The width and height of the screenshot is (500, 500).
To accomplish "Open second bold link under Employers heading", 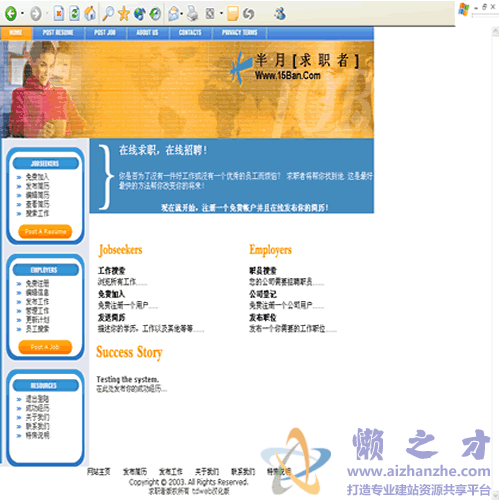I will click(x=263, y=294).
